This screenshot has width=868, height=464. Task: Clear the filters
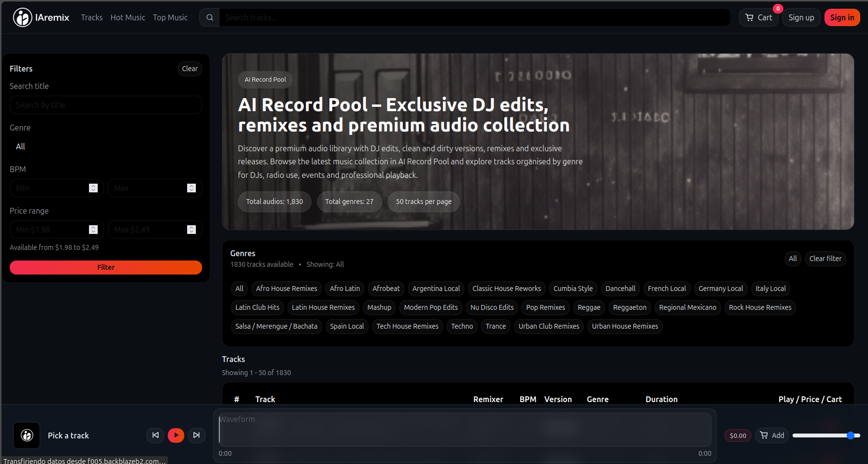tap(190, 69)
